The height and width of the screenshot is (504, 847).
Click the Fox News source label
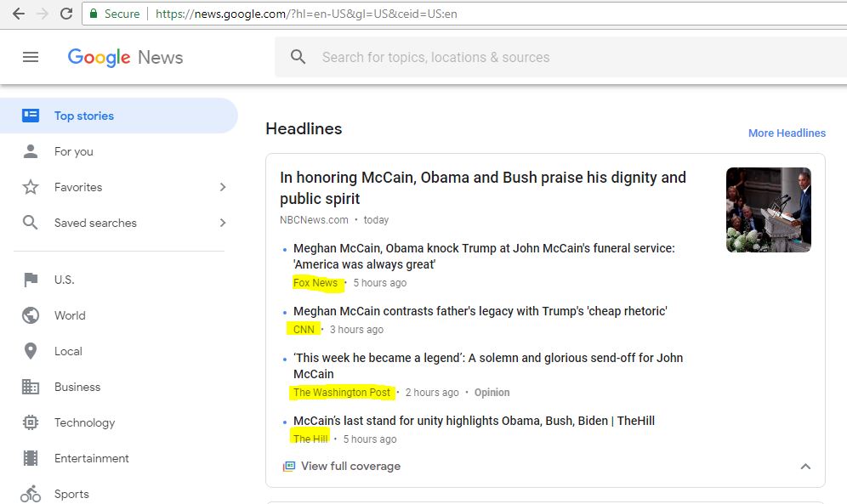click(x=315, y=283)
